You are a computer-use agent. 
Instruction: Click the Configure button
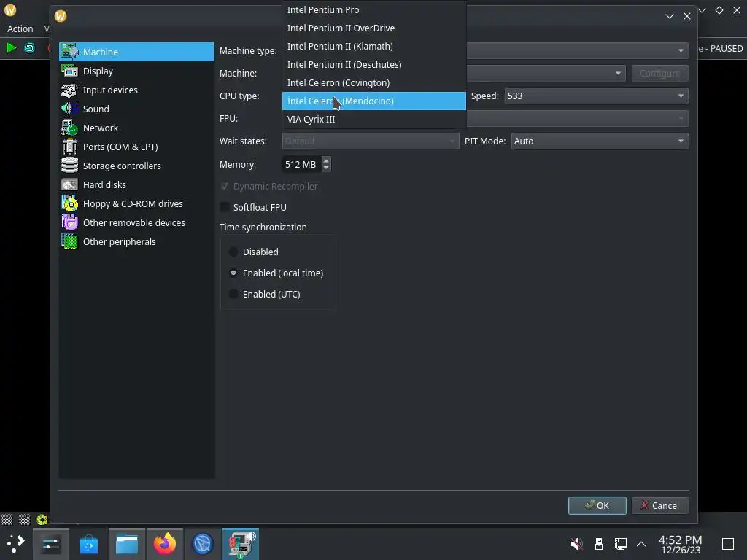659,73
